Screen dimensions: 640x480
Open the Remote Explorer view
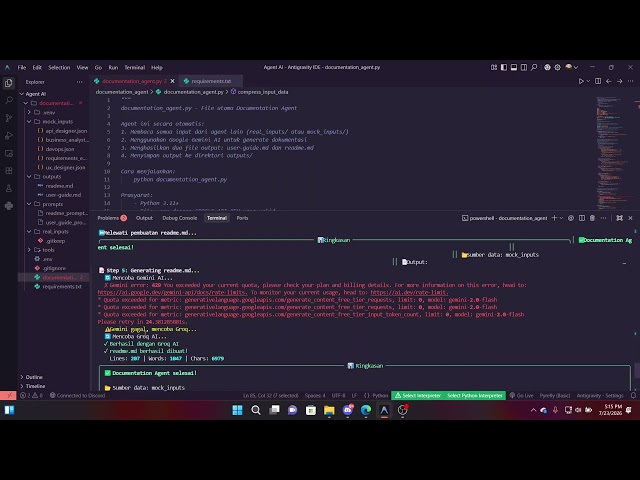[x=9, y=153]
